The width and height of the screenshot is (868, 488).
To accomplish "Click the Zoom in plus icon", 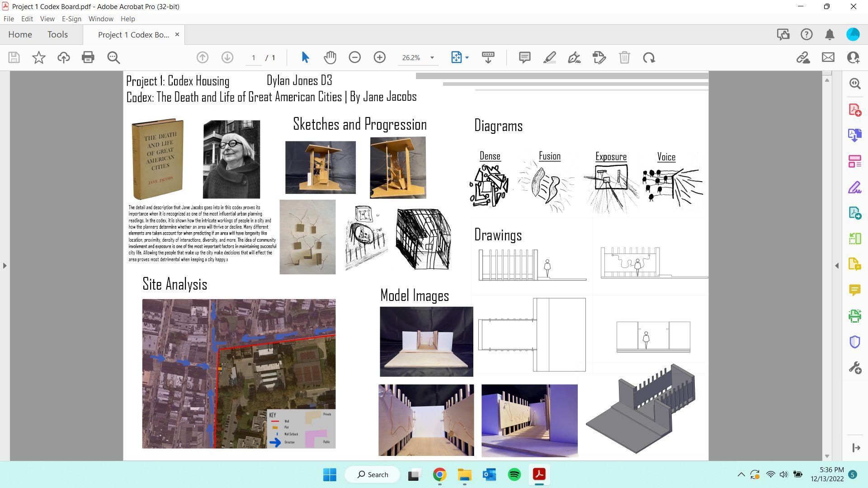I will click(380, 57).
